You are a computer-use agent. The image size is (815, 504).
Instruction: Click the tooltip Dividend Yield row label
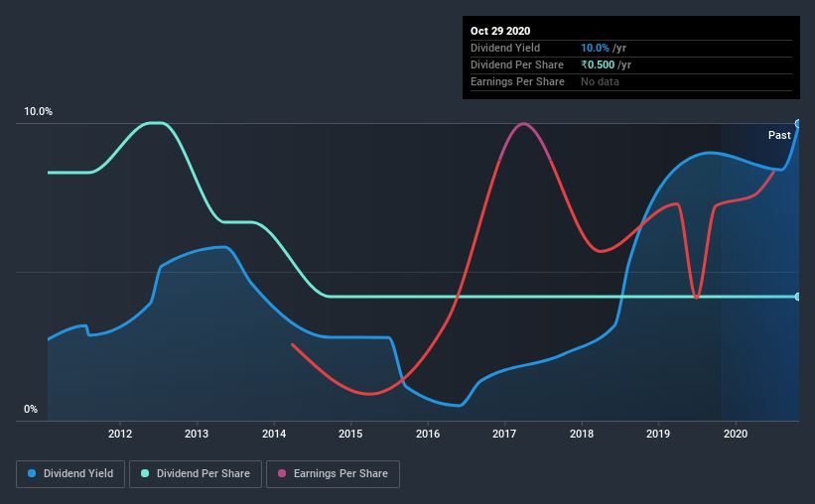(505, 48)
